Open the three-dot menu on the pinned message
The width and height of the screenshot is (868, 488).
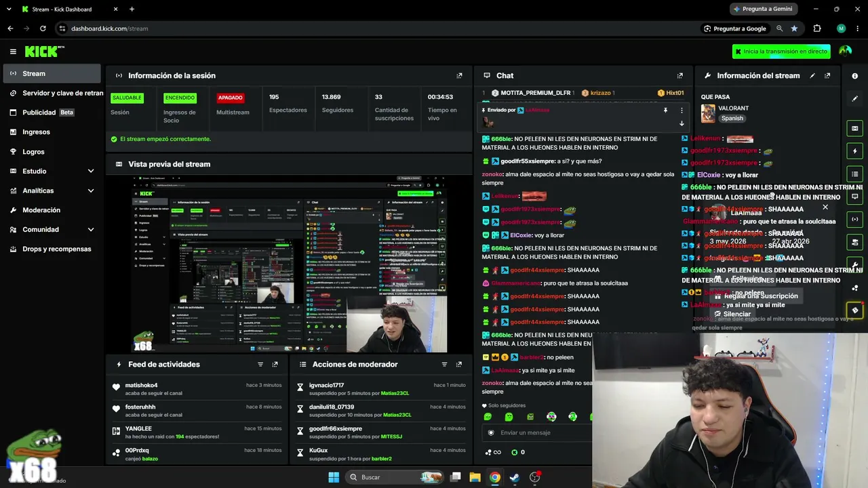tap(682, 110)
